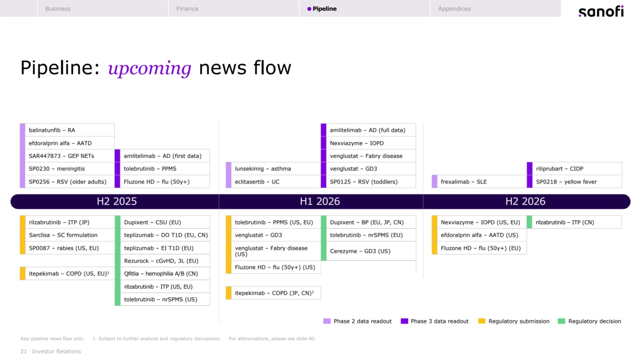
Task: Click 'Nexviazyme – IOPD' readout entry
Action: [368, 143]
